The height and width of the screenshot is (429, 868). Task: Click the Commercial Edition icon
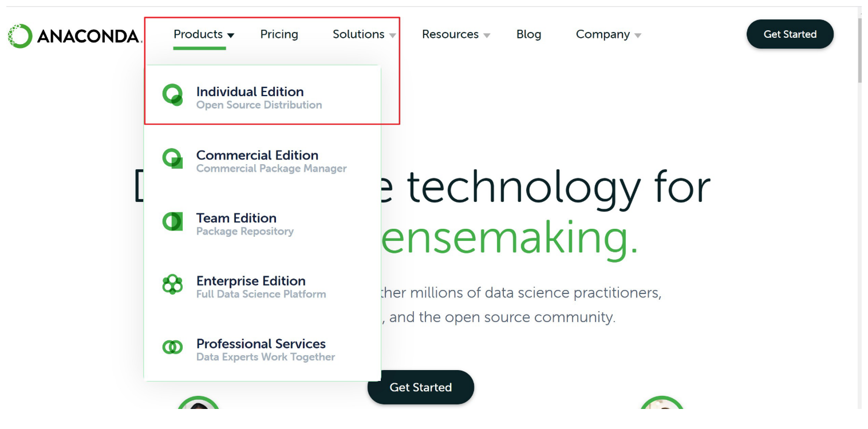pos(172,158)
